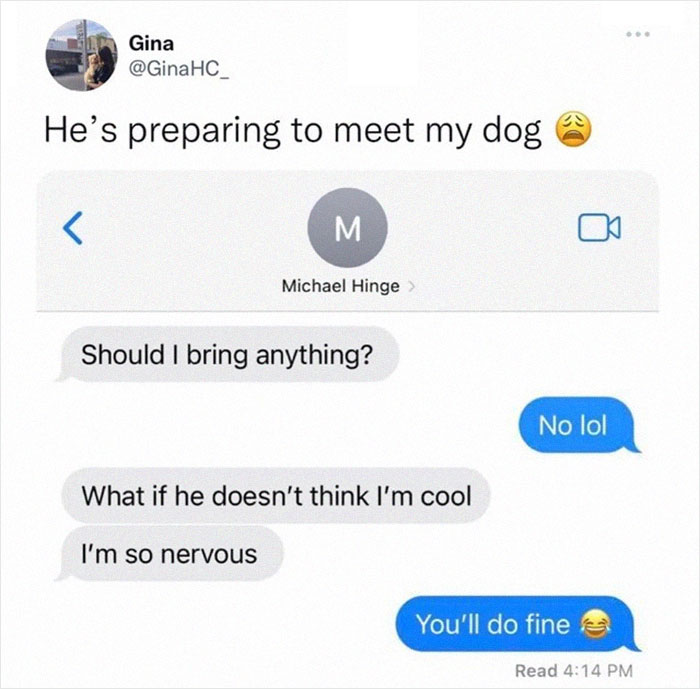Start a FaceTime video call
Image resolution: width=700 pixels, height=689 pixels.
[x=599, y=228]
